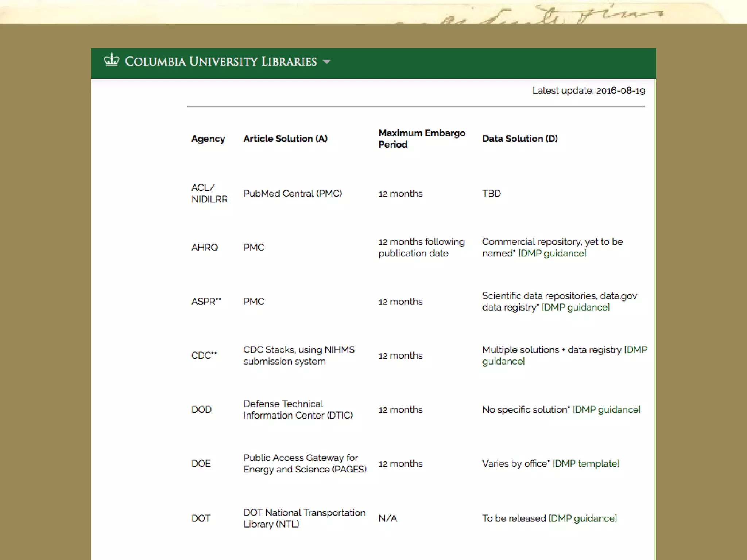Select the PubMed Central (PMC) cell
Screen dimensions: 747x560
click(x=293, y=193)
